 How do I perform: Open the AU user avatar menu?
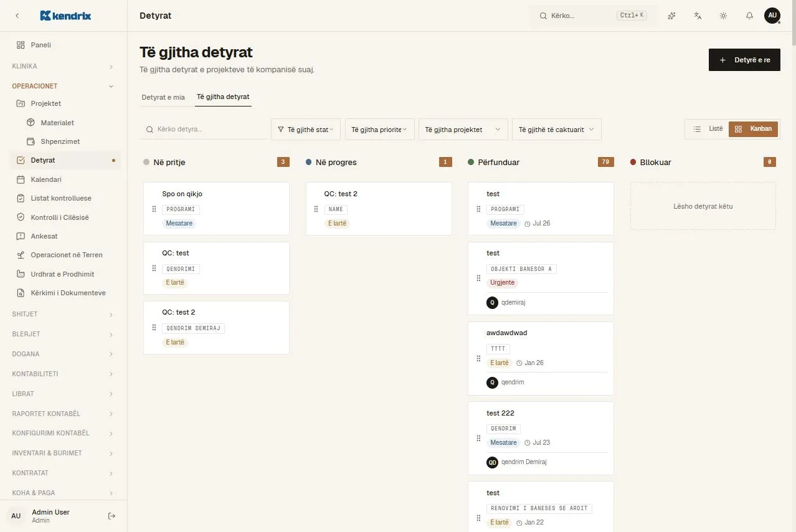point(772,16)
